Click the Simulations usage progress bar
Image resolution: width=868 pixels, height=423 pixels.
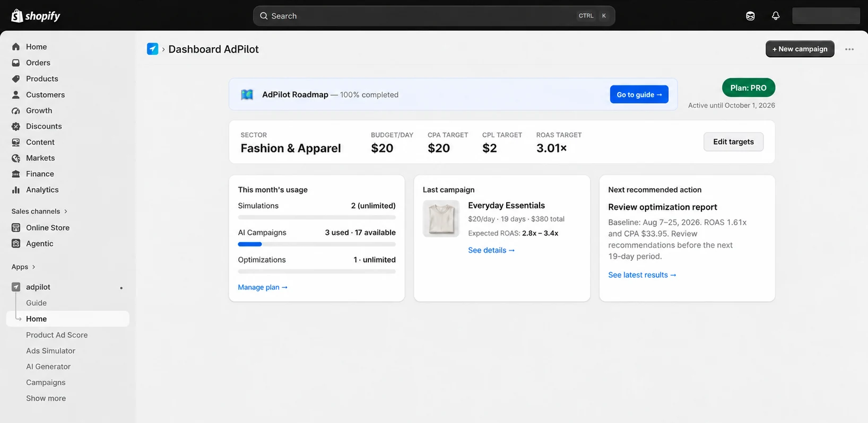click(x=317, y=217)
